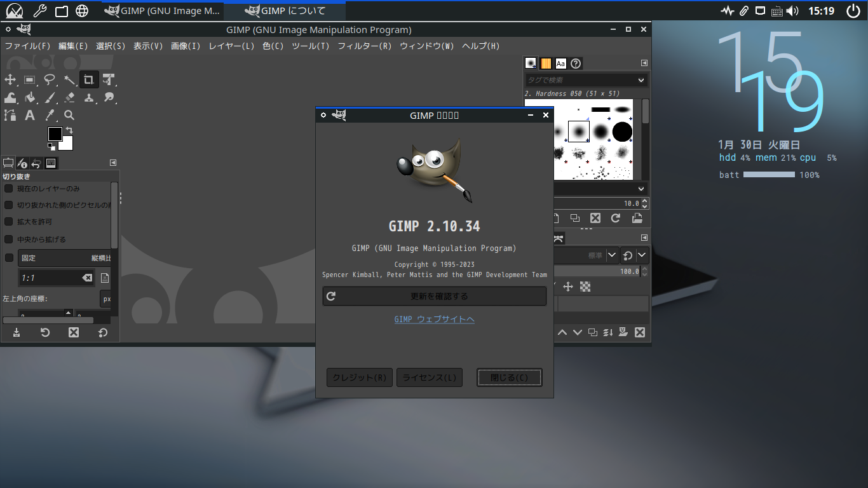
Task: Select the Zoom magnifier tool
Action: coord(69,115)
